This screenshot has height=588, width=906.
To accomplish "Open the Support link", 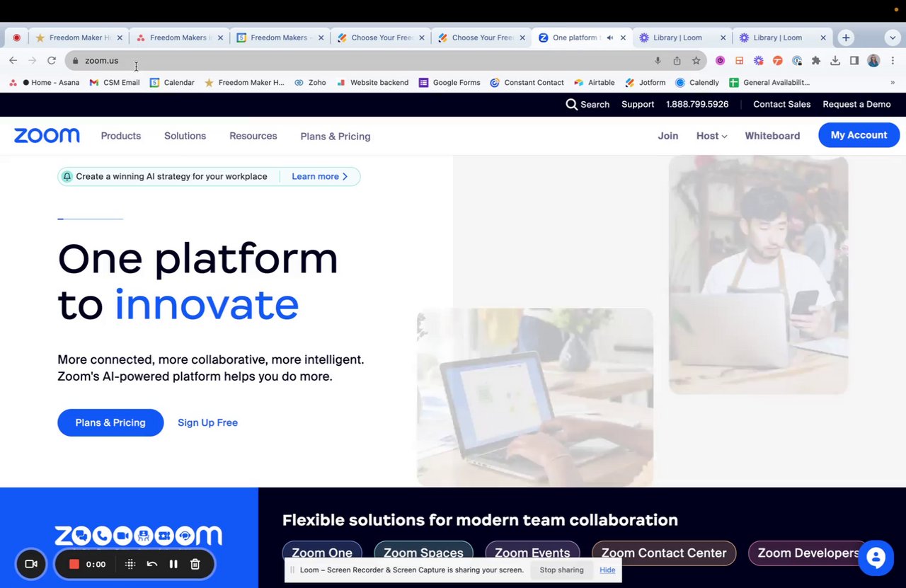I will click(x=638, y=104).
